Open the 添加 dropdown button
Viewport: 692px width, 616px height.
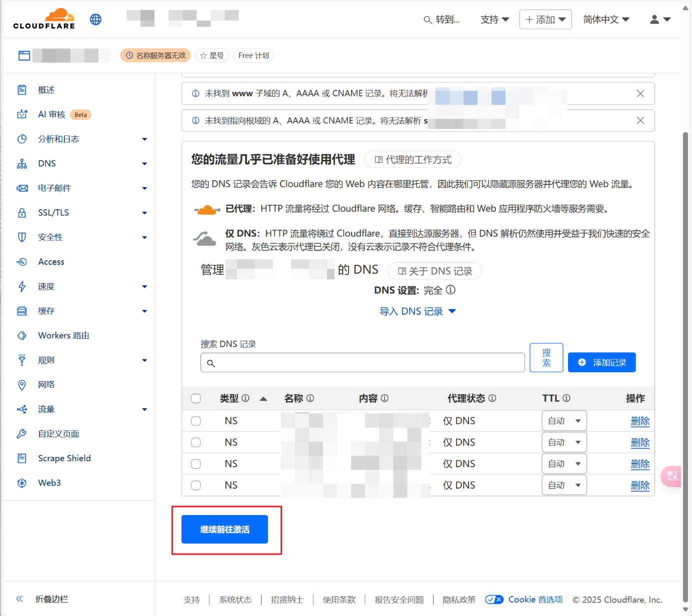[545, 19]
